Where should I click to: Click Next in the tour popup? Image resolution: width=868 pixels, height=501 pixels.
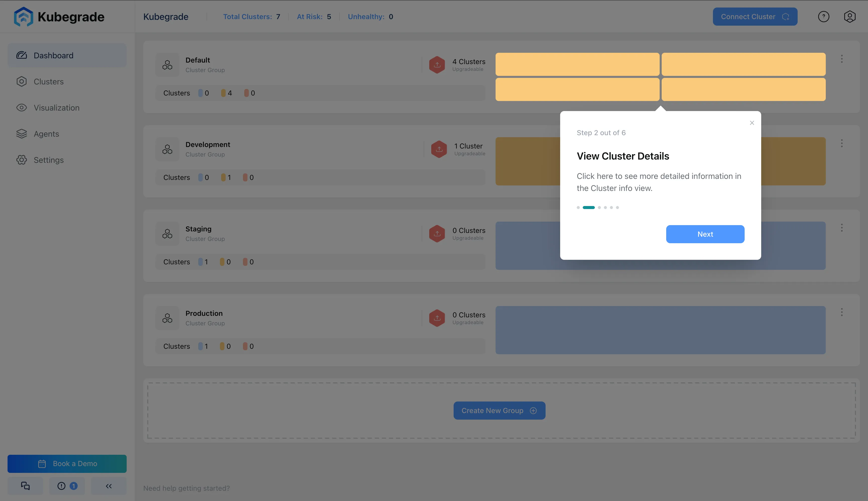[705, 234]
